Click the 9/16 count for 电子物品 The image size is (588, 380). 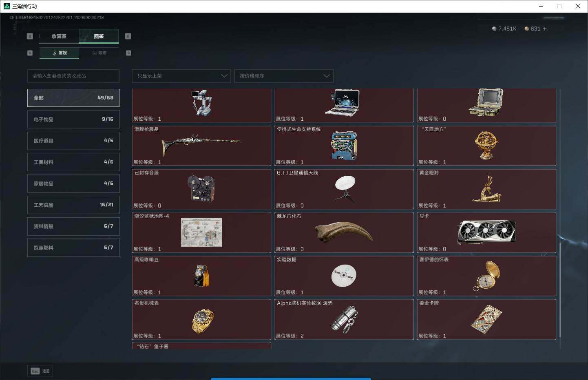click(x=108, y=119)
